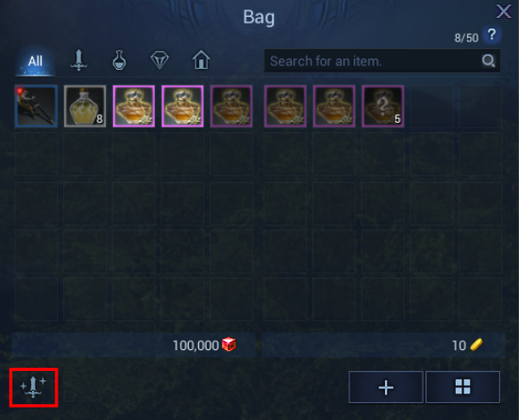
Task: Filter bag by house icon tab
Action: pyautogui.click(x=201, y=59)
